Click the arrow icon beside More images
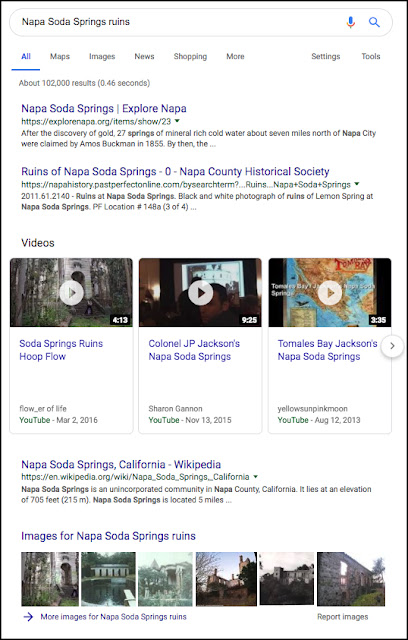This screenshot has width=408, height=640. (28, 617)
